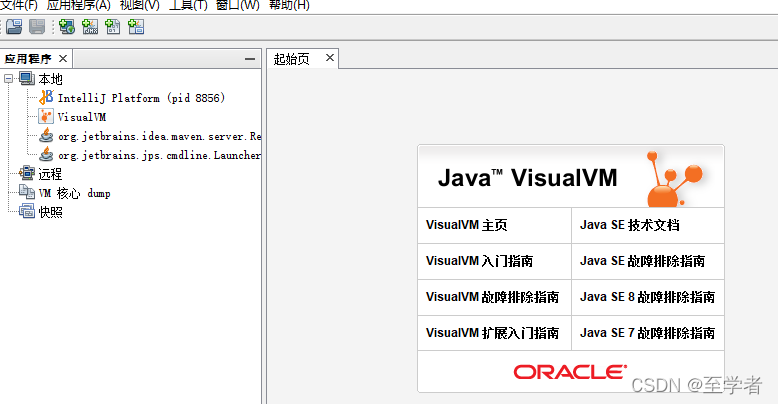Click the VM 核心 dump icon
The height and width of the screenshot is (404, 778).
coord(27,192)
